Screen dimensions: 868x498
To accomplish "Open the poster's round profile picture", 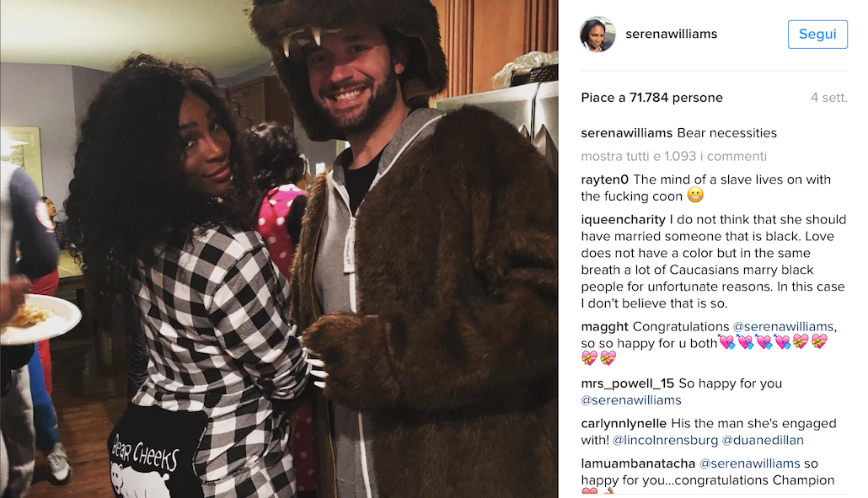I will point(597,35).
